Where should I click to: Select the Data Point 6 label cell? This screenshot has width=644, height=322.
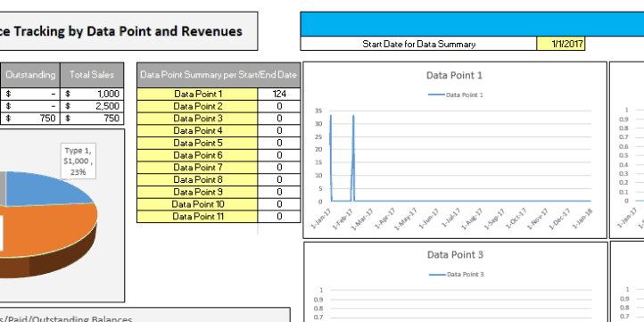[197, 155]
